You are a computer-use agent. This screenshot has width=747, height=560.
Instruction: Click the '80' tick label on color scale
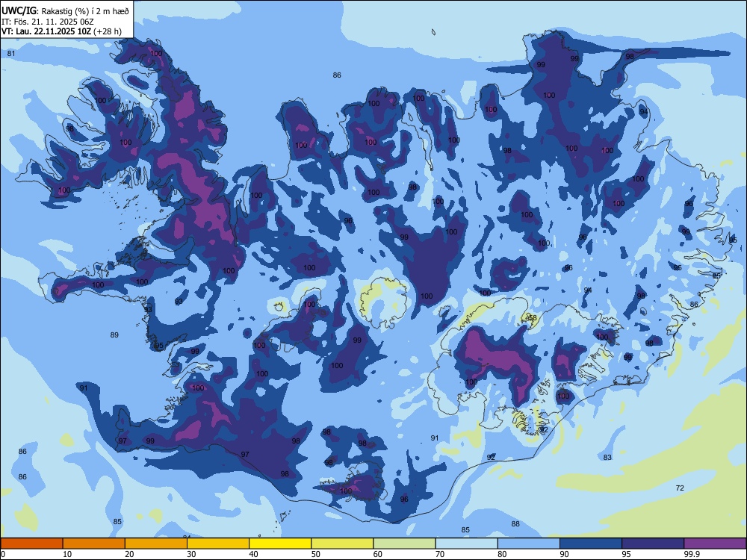click(x=502, y=554)
